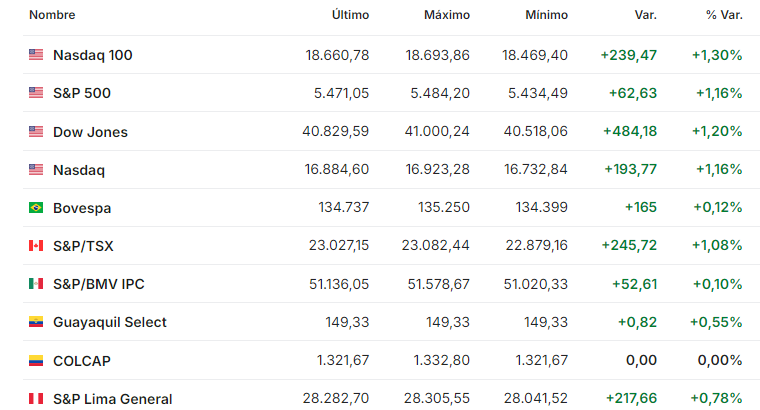Click the Peru flag next to S&P Lima General
Image resolution: width=760 pixels, height=410 pixels.
pyautogui.click(x=36, y=398)
